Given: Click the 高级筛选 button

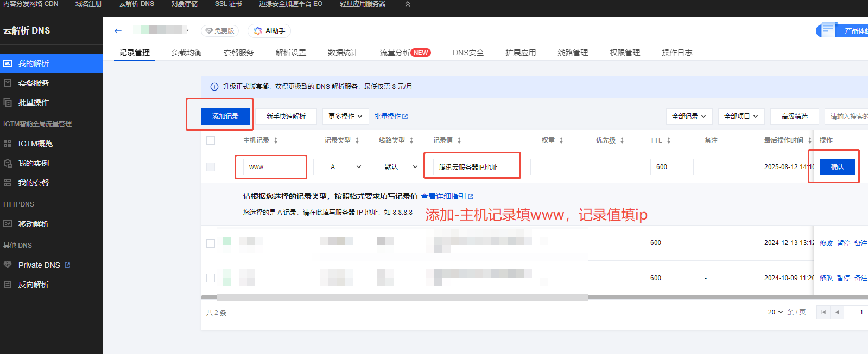Looking at the screenshot, I should pyautogui.click(x=795, y=117).
